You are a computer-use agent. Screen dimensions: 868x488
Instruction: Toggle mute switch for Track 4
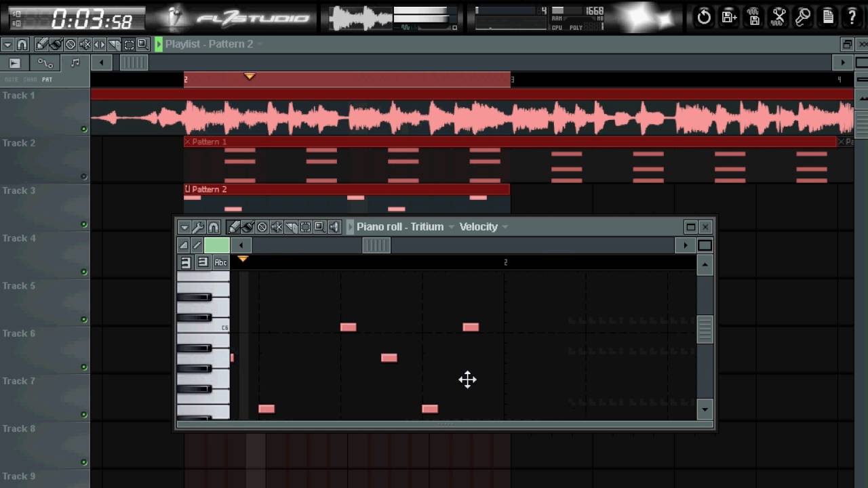(84, 272)
